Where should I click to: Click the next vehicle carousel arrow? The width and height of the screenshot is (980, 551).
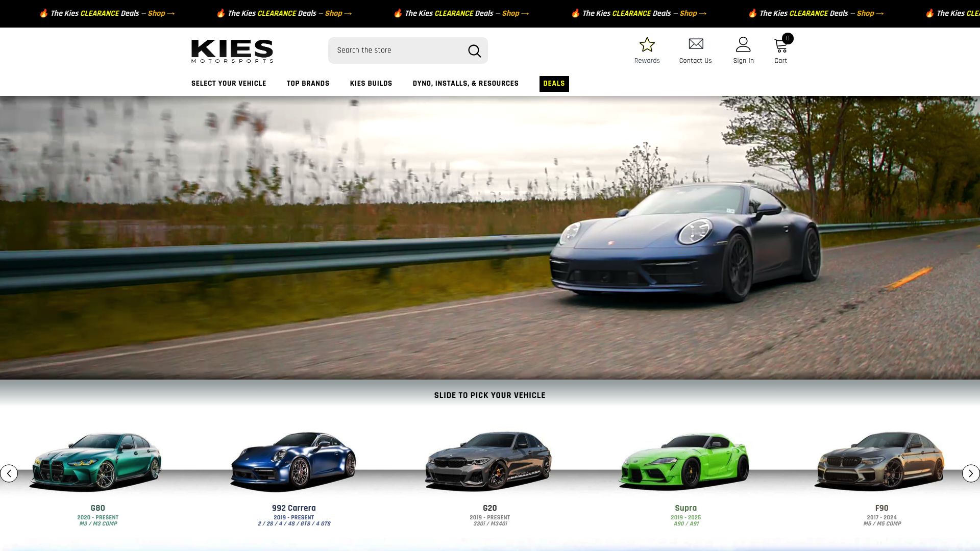[971, 473]
